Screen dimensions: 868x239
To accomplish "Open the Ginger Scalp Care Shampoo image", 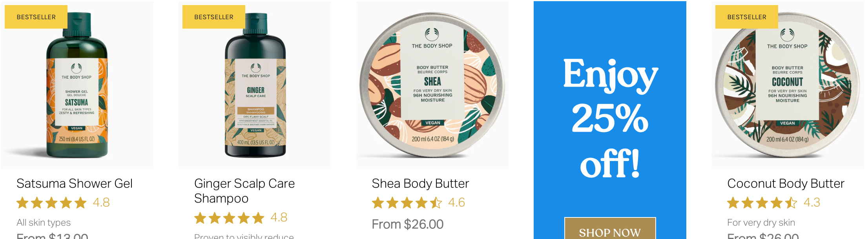I will pos(255,85).
